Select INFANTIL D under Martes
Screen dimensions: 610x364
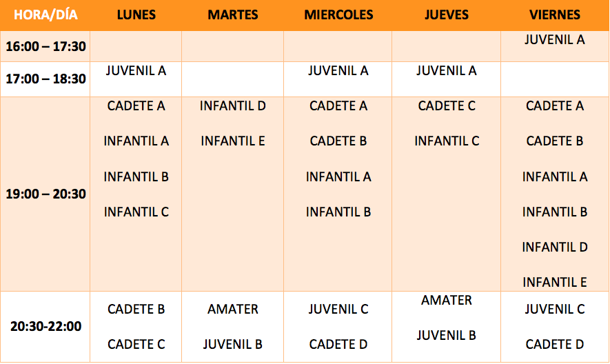233,106
